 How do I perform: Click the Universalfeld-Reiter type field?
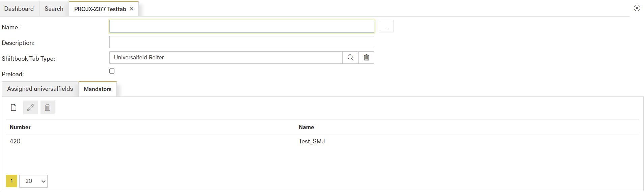[225, 58]
